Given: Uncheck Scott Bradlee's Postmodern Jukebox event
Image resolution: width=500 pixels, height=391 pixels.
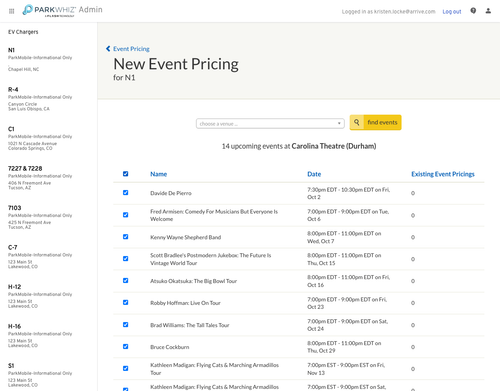Looking at the screenshot, I should 125,259.
